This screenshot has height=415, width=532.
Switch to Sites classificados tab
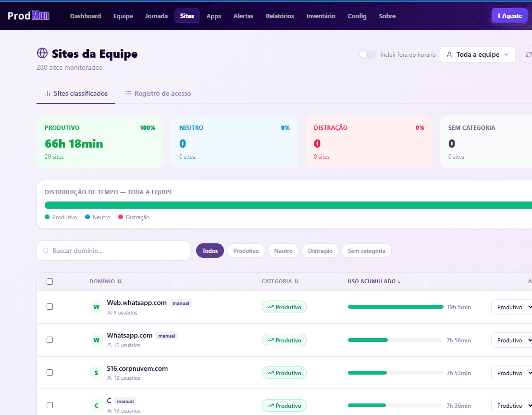click(x=76, y=93)
